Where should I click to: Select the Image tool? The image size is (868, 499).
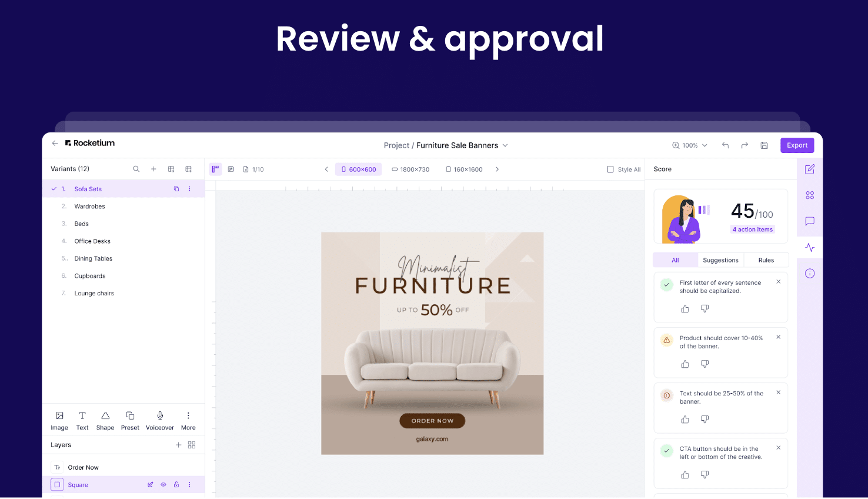click(59, 421)
